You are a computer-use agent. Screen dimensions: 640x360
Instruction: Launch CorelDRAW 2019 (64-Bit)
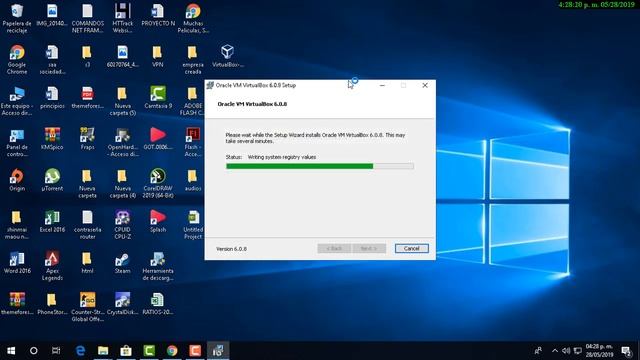(158, 184)
